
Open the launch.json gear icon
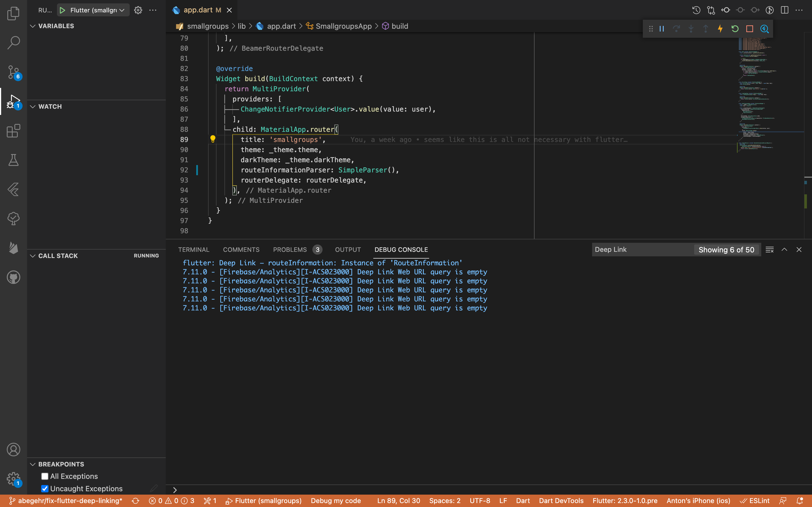tap(138, 10)
